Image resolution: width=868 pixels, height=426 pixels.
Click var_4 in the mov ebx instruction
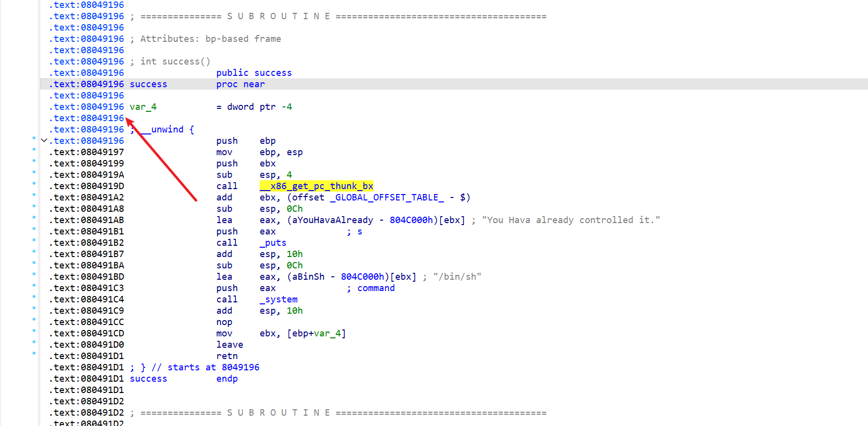coord(328,333)
